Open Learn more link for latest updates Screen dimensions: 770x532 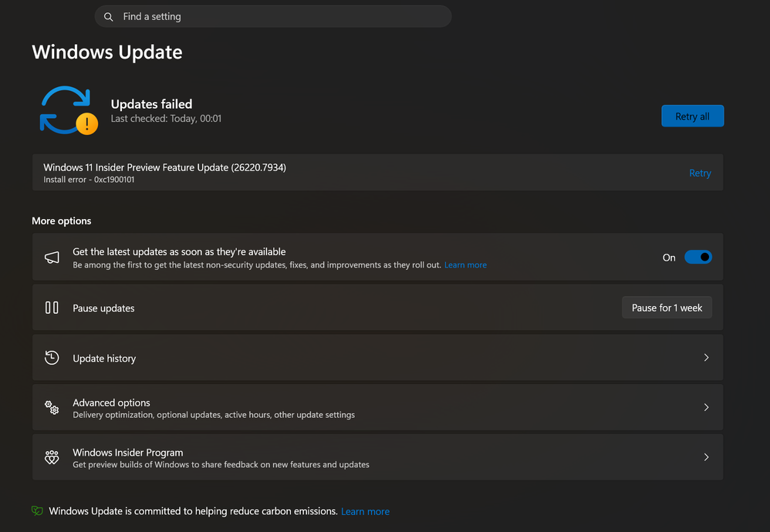465,265
